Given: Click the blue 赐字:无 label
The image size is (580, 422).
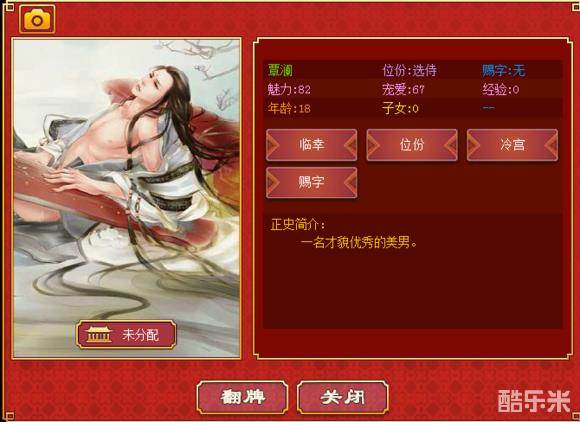Looking at the screenshot, I should (x=503, y=70).
